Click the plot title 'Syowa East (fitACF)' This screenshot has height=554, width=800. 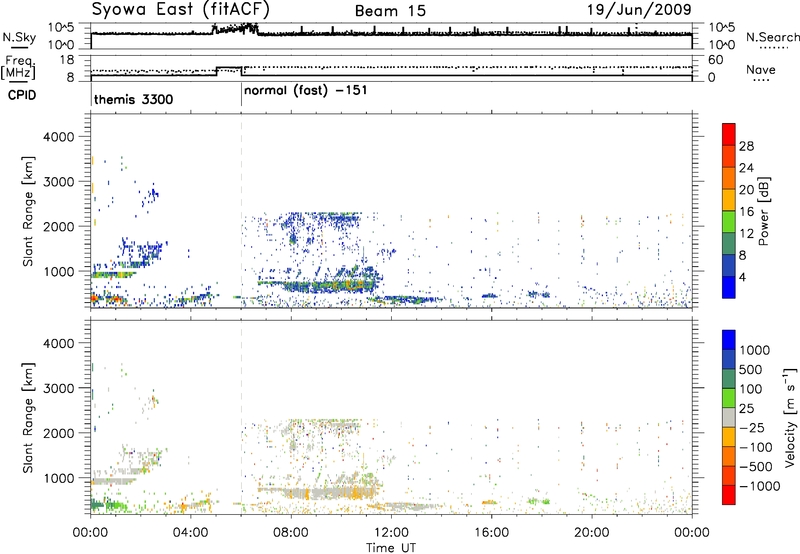click(x=181, y=9)
